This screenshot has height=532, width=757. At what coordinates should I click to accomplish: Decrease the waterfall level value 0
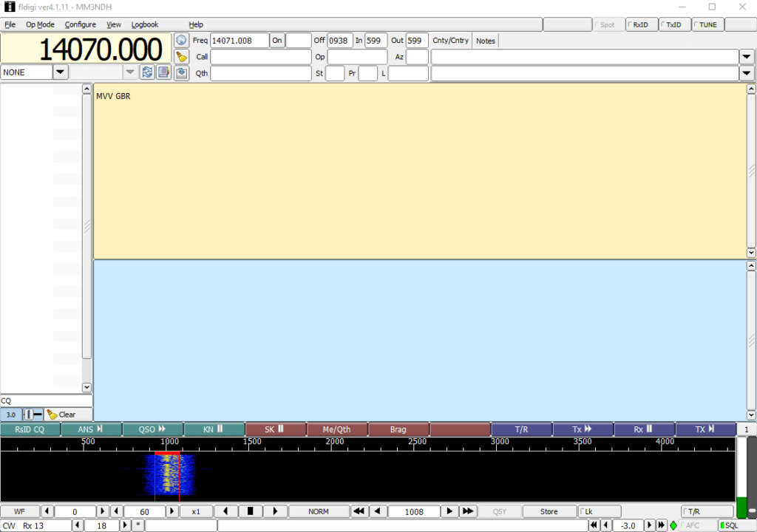coord(47,511)
